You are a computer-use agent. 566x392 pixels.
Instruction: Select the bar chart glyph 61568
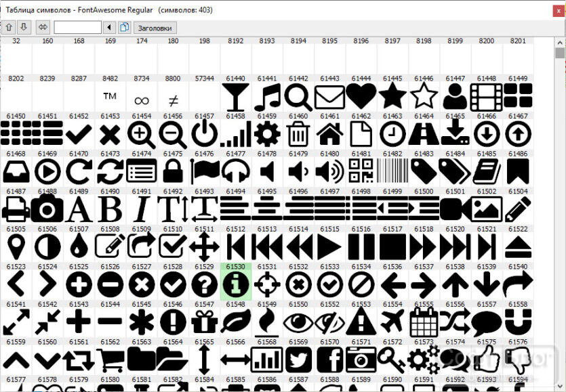(267, 360)
